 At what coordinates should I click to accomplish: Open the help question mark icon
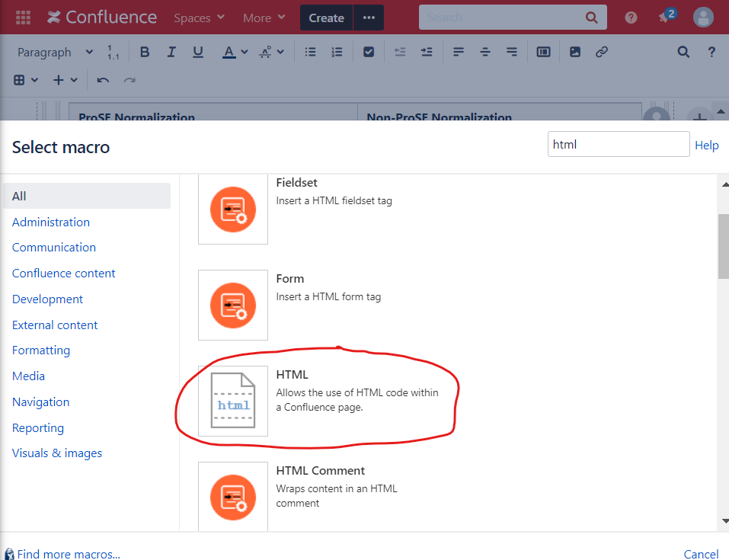(631, 18)
